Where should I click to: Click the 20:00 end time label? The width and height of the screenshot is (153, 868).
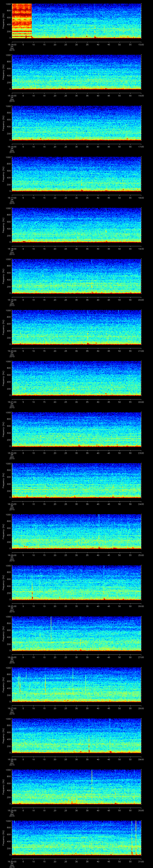pyautogui.click(x=141, y=300)
